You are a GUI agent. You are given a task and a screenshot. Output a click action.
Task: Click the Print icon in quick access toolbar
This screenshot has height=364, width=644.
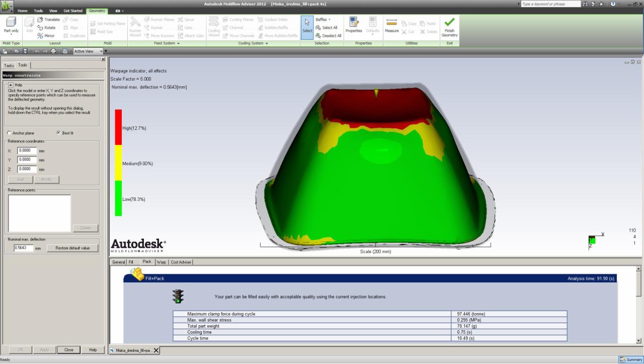pos(53,51)
